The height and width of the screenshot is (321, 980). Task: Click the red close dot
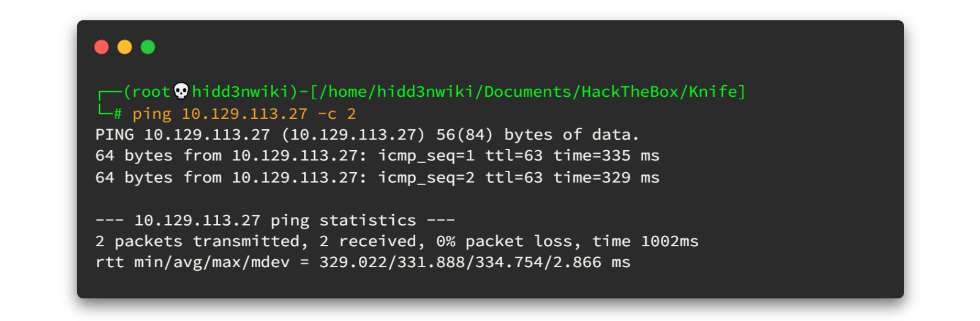[x=102, y=47]
